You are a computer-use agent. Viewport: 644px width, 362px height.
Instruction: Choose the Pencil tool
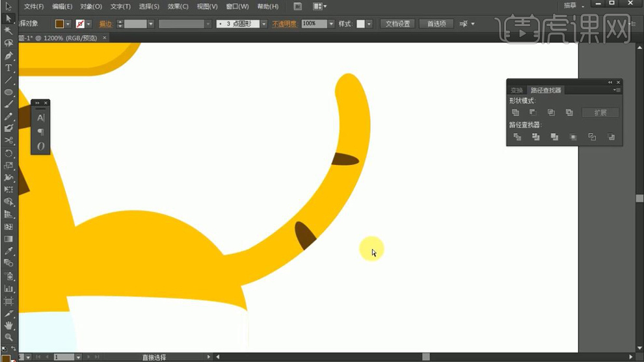(x=8, y=116)
